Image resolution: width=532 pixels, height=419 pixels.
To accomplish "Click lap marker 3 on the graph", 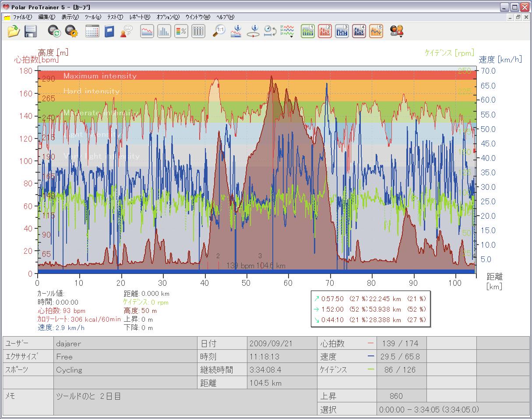I will click(260, 256).
